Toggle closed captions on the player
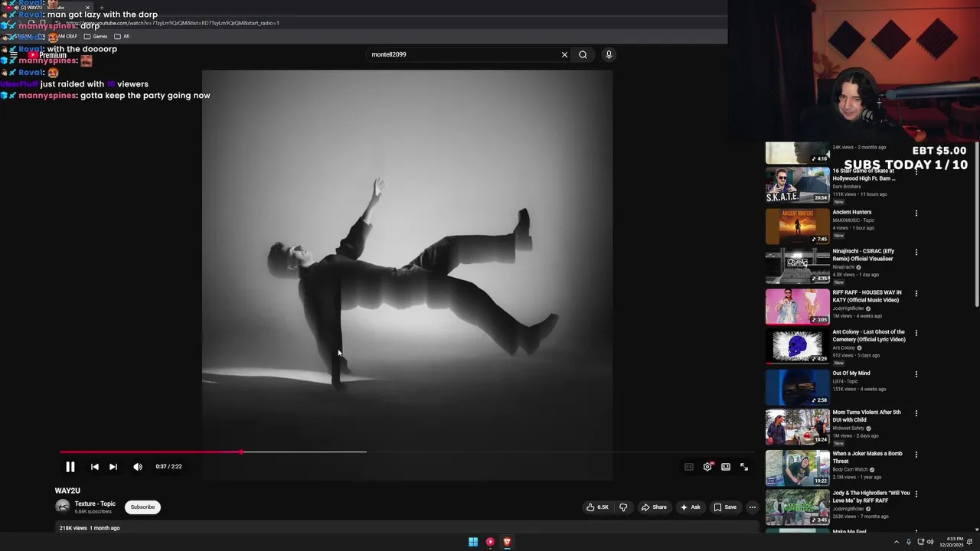 coord(689,467)
